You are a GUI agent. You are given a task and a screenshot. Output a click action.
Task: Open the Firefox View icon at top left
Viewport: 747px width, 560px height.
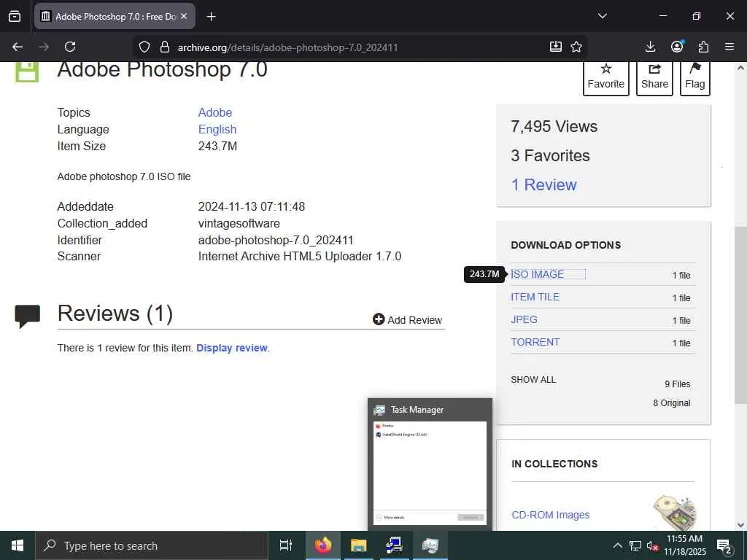click(x=15, y=16)
